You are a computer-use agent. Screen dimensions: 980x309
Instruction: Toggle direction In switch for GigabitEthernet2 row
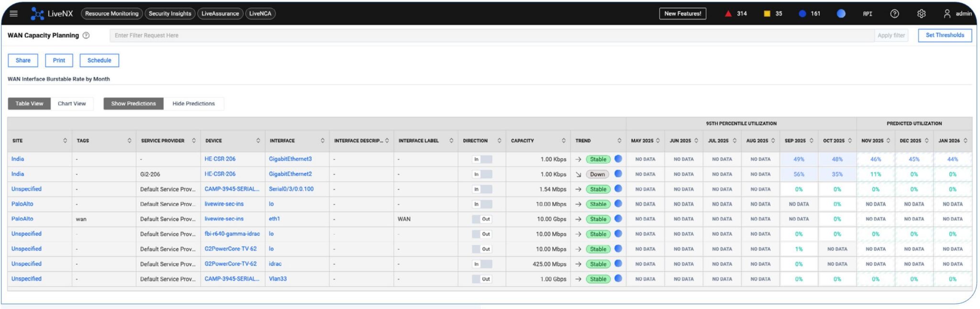point(482,174)
